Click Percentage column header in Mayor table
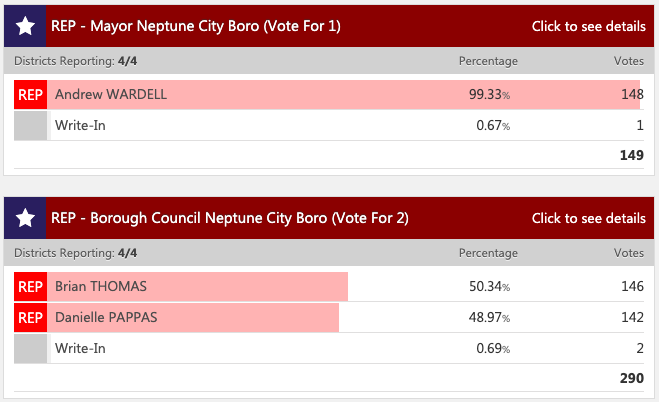 tap(488, 61)
